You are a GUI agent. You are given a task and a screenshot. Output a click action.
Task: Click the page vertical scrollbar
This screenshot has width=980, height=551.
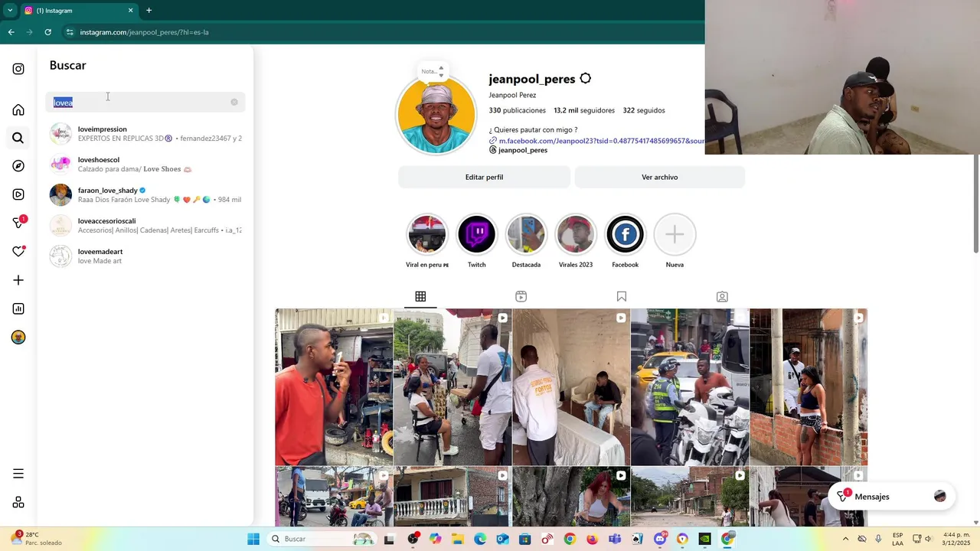[976, 204]
